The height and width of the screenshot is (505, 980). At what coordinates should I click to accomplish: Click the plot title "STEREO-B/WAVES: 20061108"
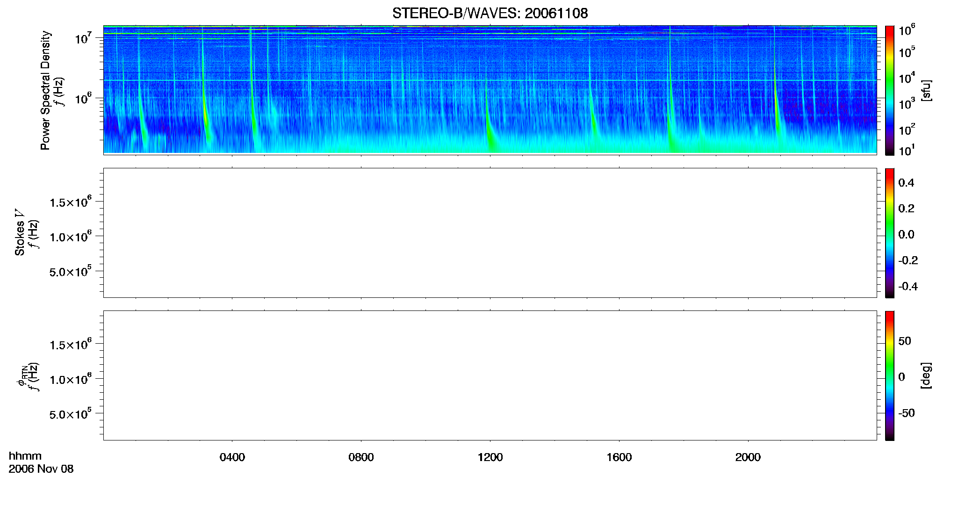pos(490,14)
